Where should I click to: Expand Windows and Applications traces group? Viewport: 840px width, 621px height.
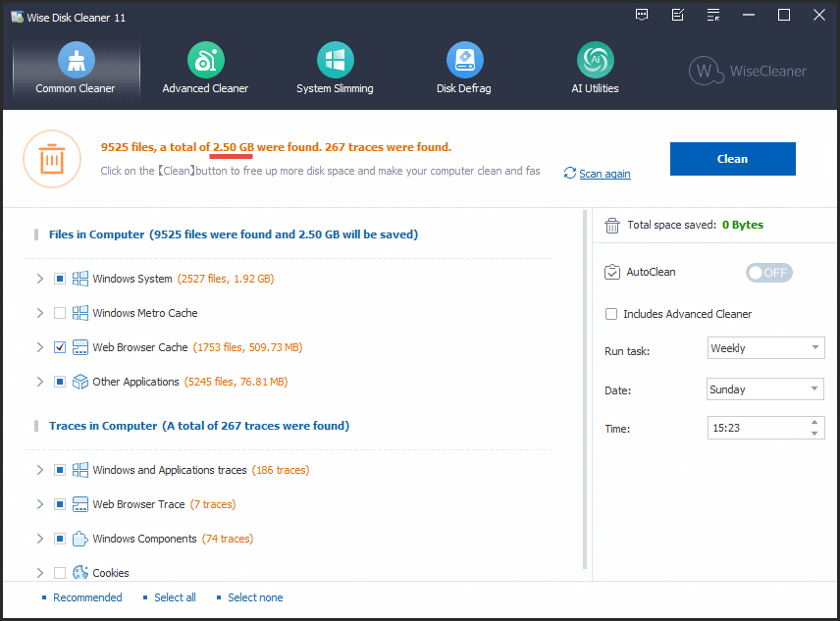39,470
